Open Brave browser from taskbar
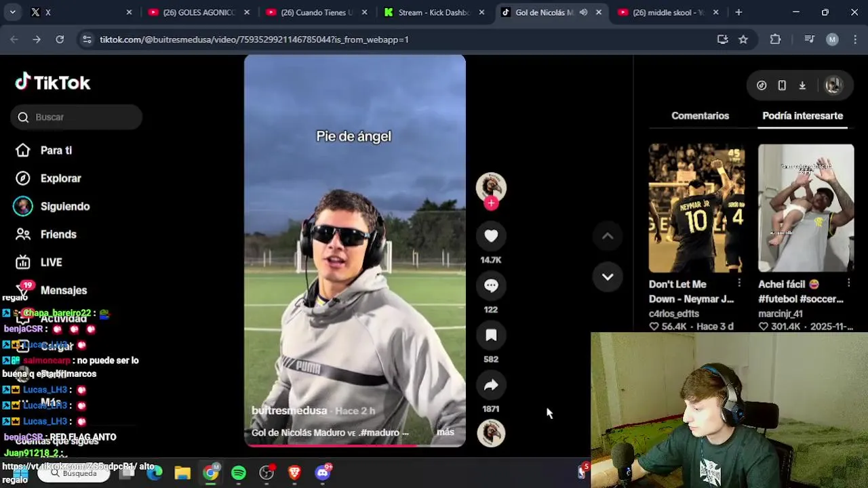Viewport: 868px width, 488px height. pos(294,472)
